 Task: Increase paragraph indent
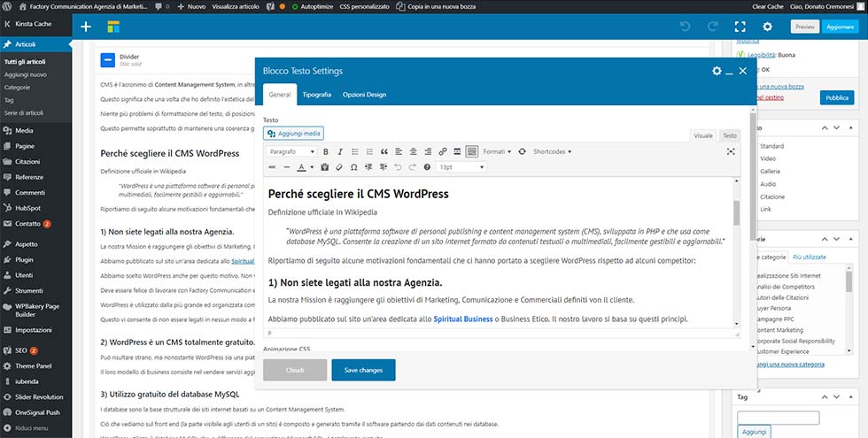(x=383, y=167)
